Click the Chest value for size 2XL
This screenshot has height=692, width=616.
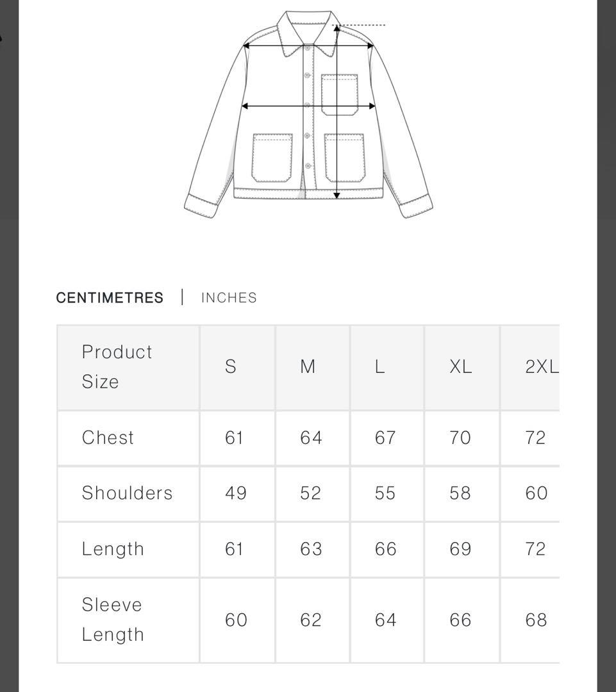(535, 438)
